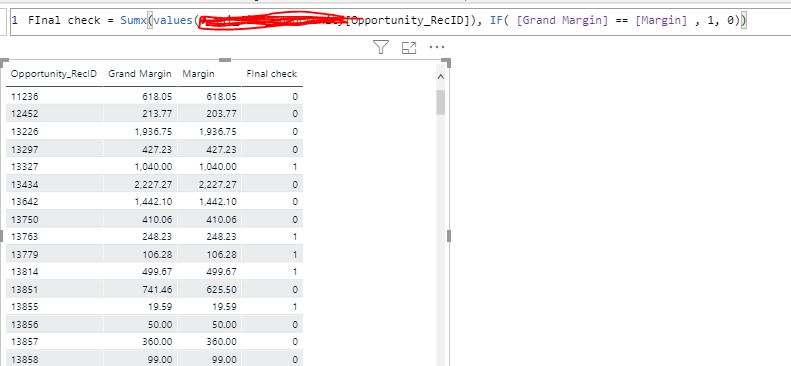Click FInal check value in row 13327
The width and height of the screenshot is (791, 366).
click(295, 167)
